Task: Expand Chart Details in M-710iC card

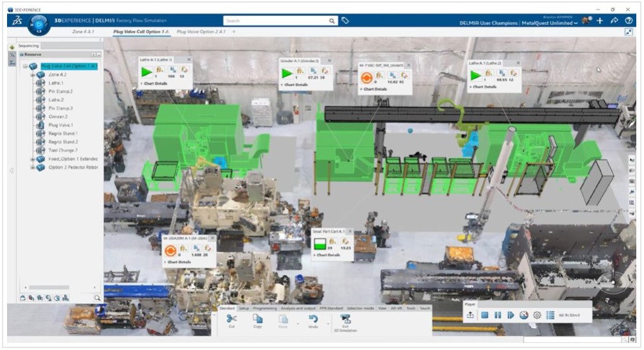Action: 374,89
